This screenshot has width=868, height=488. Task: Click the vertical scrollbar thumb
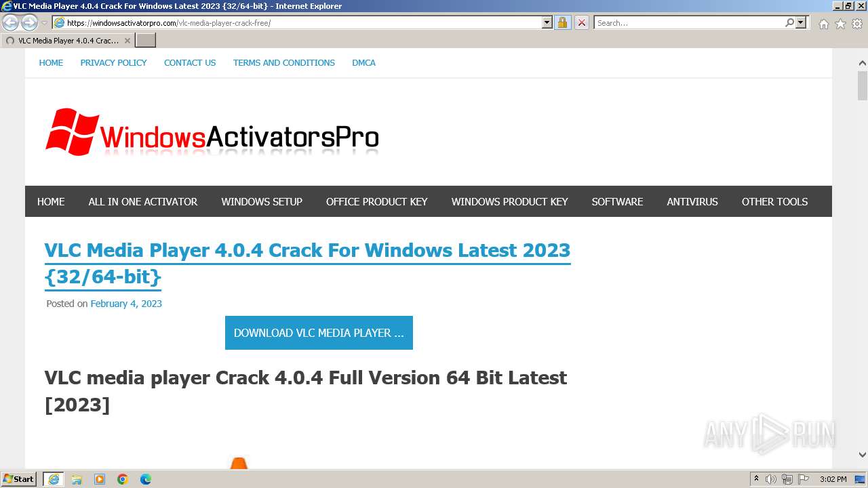(x=862, y=85)
